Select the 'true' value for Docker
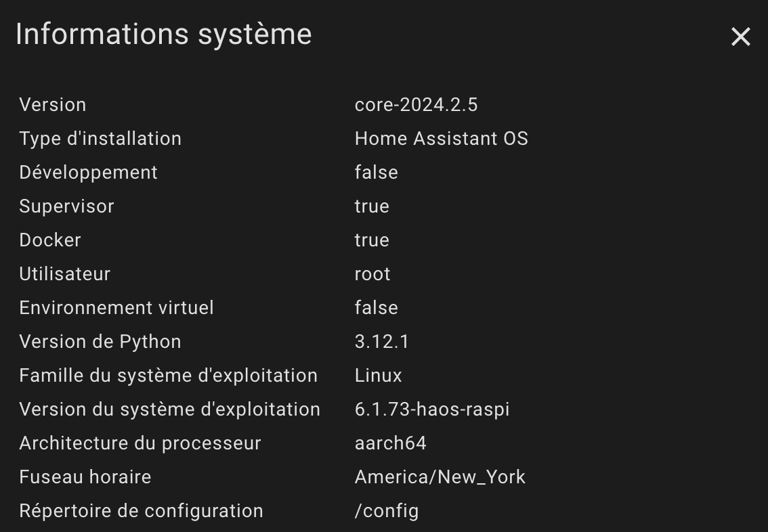Screen dimensions: 768x532 pos(372,240)
